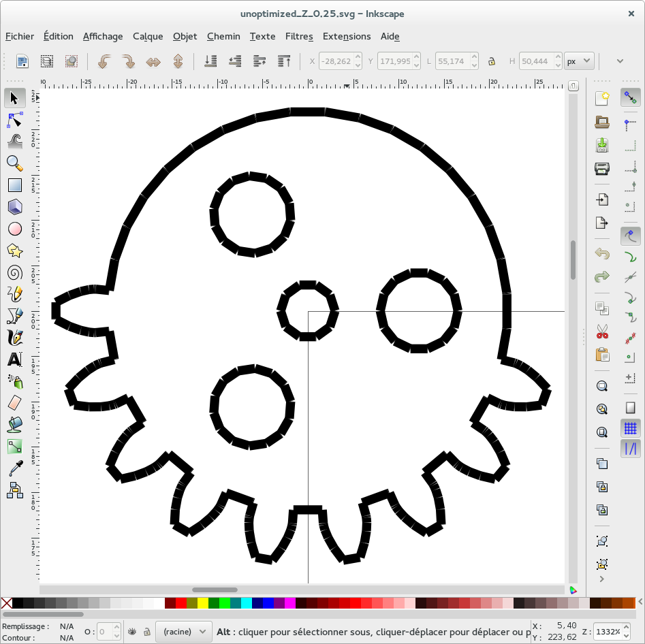Click the yellow color swatch
This screenshot has height=644, width=645.
pos(202,603)
